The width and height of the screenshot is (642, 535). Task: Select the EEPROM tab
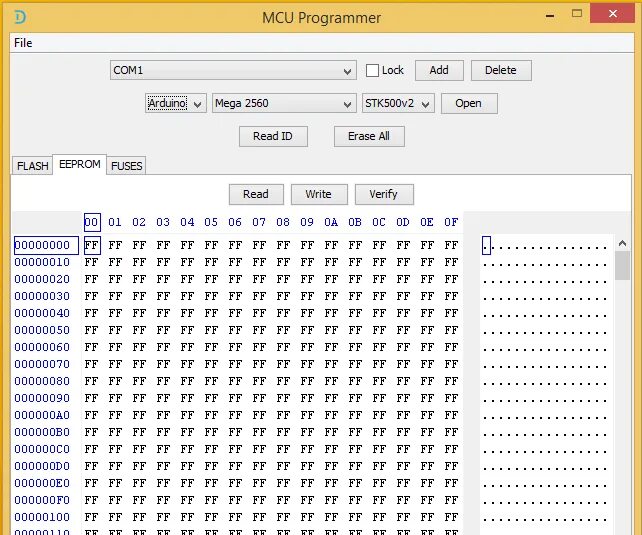tap(79, 164)
